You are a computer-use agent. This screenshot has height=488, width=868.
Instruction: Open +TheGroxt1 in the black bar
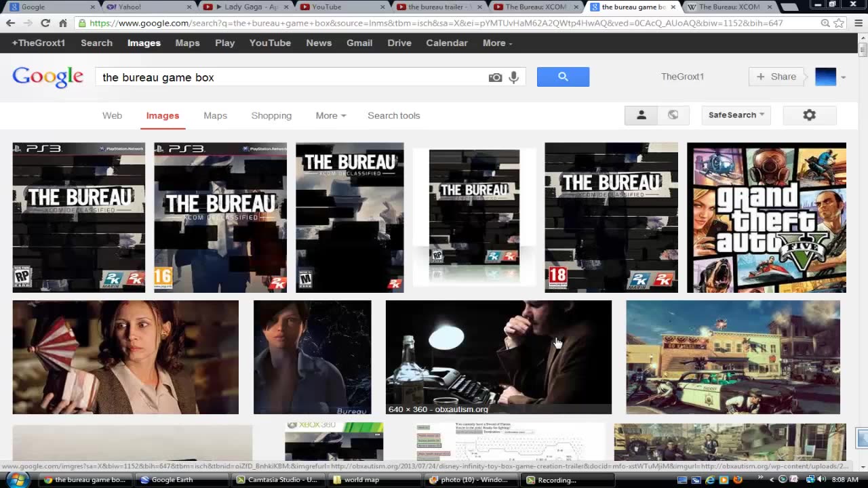[x=39, y=43]
